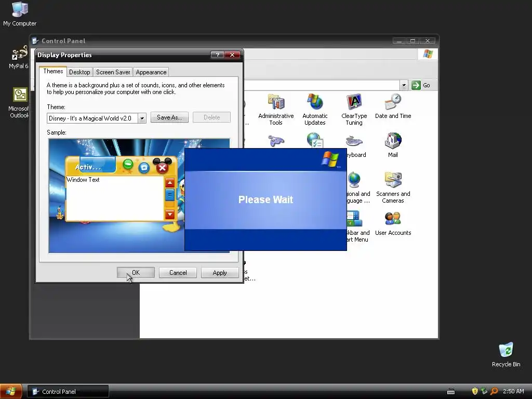Expand the Control Panel address bar dropdown
Viewport: 532px width, 399px height.
tap(404, 85)
